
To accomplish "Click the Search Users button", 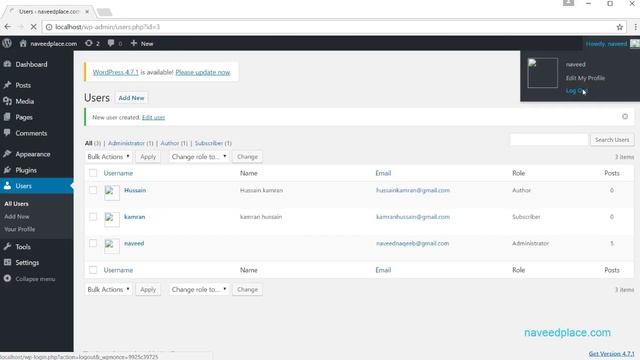I will point(612,140).
